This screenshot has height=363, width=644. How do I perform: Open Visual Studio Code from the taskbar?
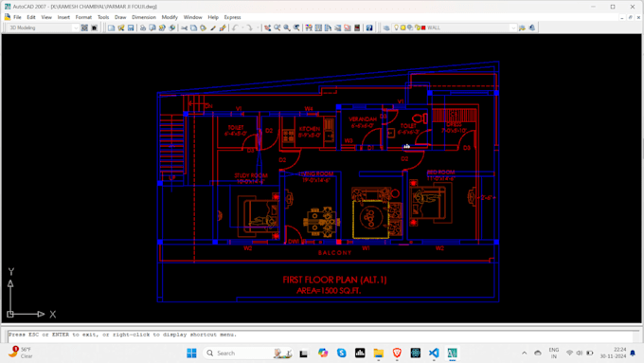(434, 354)
